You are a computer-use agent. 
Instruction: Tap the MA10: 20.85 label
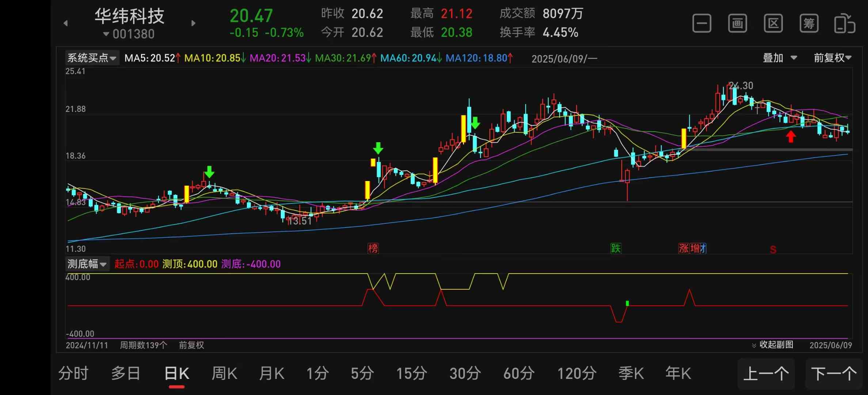(215, 58)
